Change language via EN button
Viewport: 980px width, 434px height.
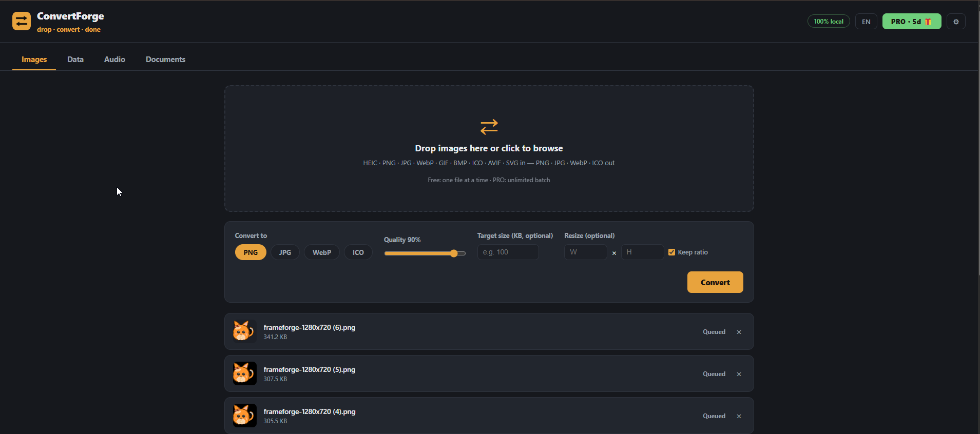866,22
